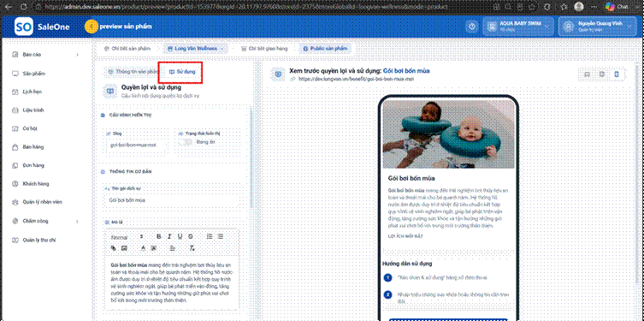
Task: Underline selected text in the description editor
Action: 180,236
